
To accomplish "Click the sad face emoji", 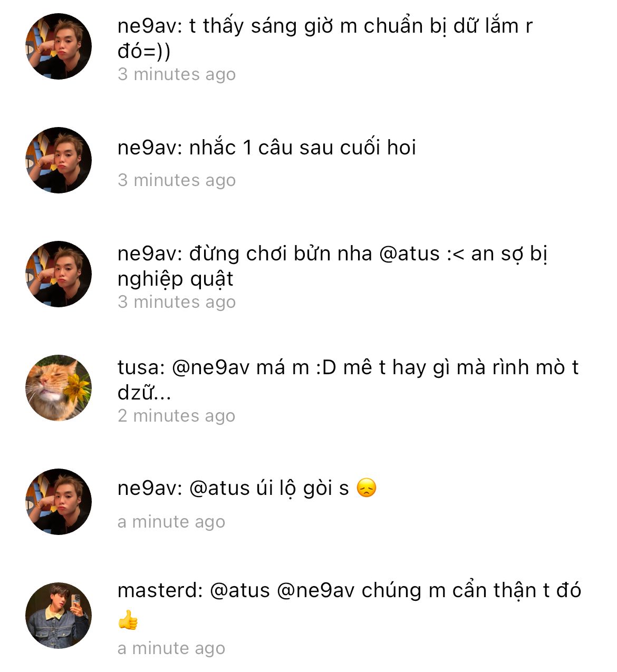I will 367,488.
